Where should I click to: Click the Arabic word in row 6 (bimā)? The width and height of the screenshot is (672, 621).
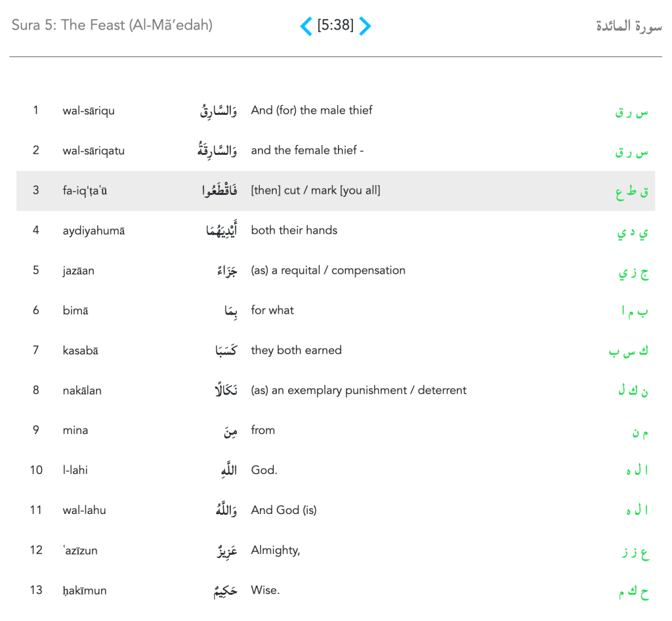point(230,311)
